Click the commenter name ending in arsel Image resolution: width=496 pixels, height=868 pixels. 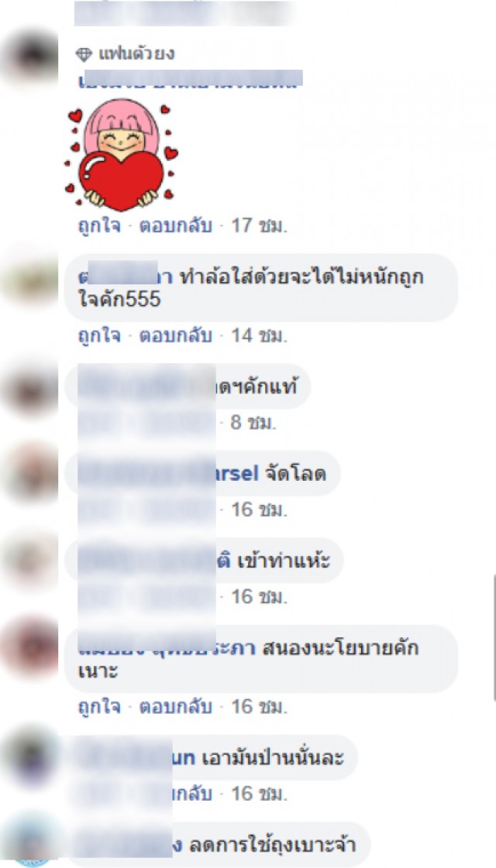tap(237, 474)
